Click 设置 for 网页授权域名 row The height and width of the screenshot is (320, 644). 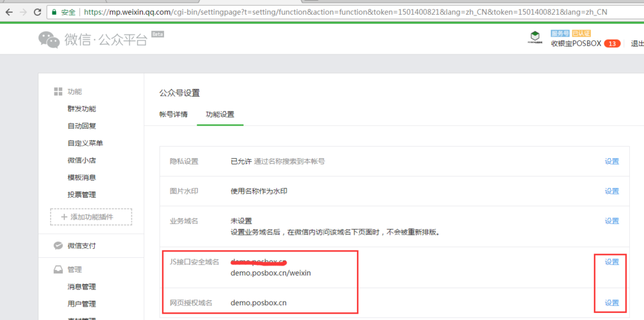pos(611,303)
